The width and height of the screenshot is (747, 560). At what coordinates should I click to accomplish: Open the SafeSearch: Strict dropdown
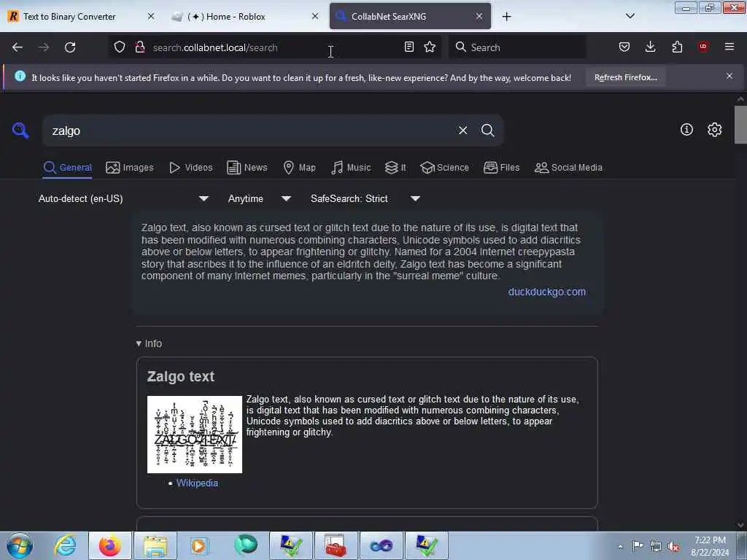365,198
